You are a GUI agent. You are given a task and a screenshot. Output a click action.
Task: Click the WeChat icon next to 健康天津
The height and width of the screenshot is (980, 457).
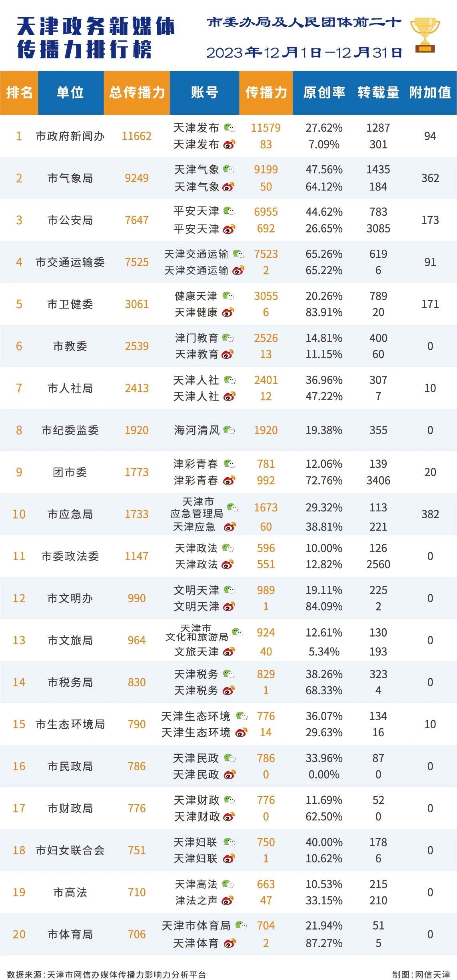pyautogui.click(x=228, y=296)
